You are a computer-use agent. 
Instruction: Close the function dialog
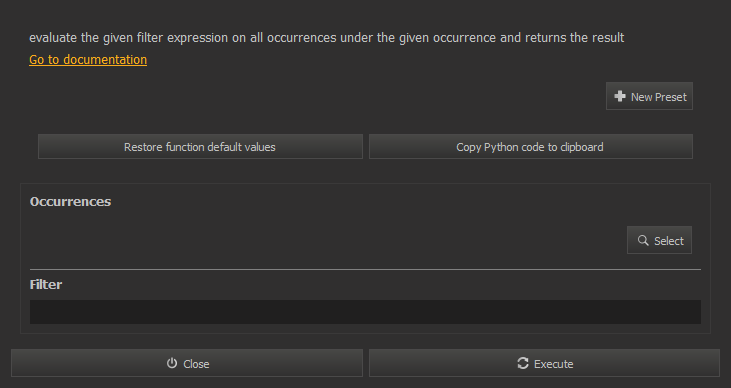[187, 363]
